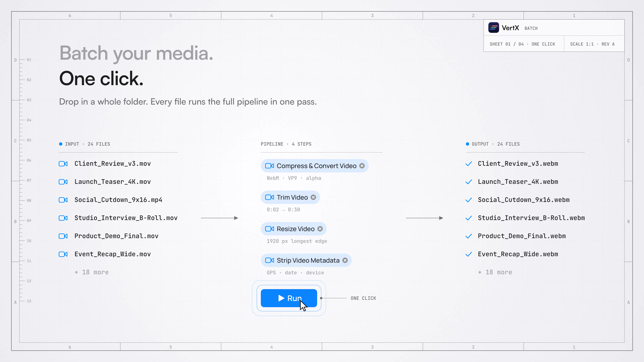Image resolution: width=644 pixels, height=362 pixels.
Task: Remove the Resize Video step
Action: coord(320,229)
